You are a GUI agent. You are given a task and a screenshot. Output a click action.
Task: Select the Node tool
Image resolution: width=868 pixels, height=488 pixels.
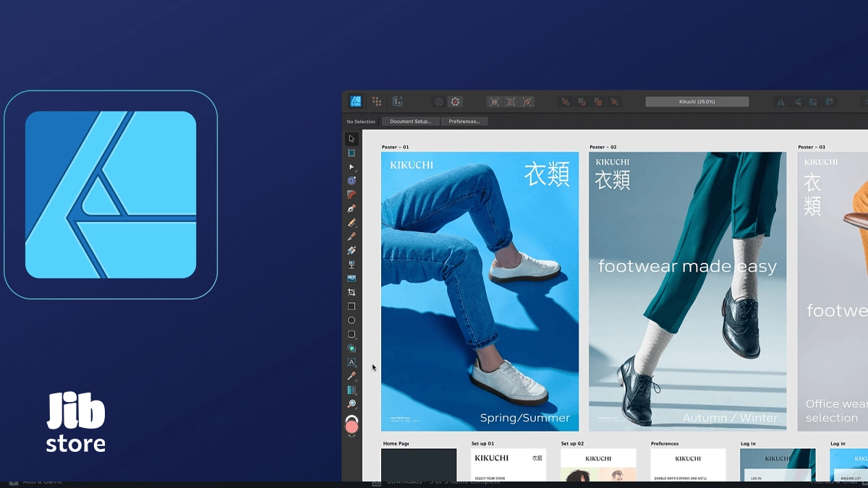352,167
